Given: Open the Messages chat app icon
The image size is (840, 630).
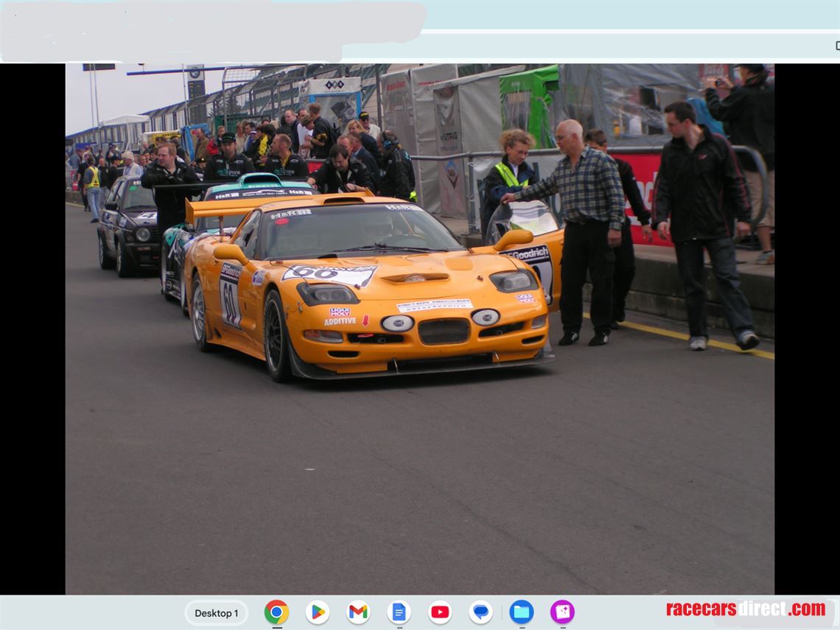Looking at the screenshot, I should [x=480, y=612].
